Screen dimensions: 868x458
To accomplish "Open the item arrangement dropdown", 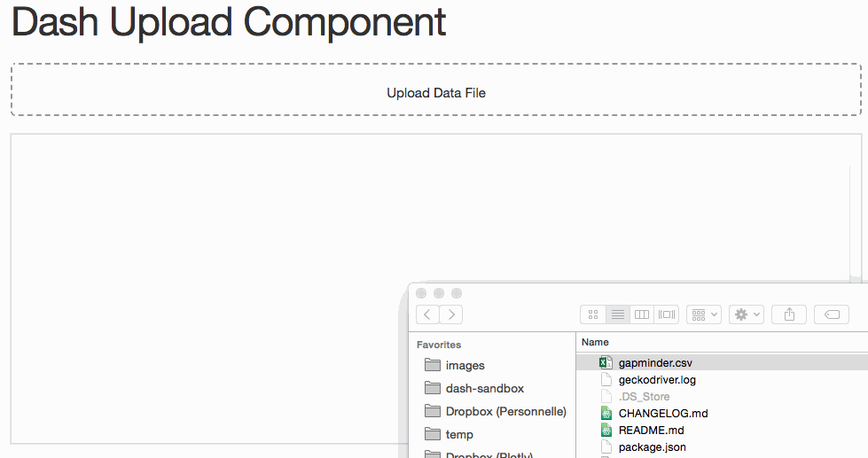I will coord(704,314).
